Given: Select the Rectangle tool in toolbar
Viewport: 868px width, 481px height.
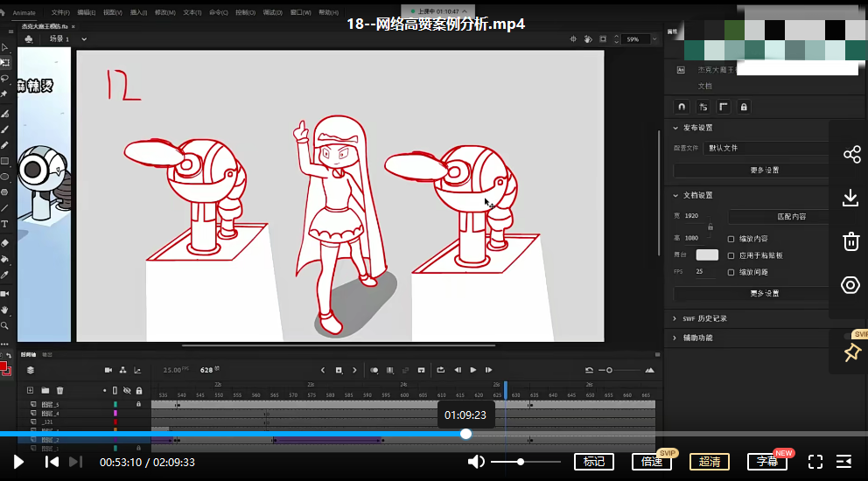Looking at the screenshot, I should (x=5, y=161).
